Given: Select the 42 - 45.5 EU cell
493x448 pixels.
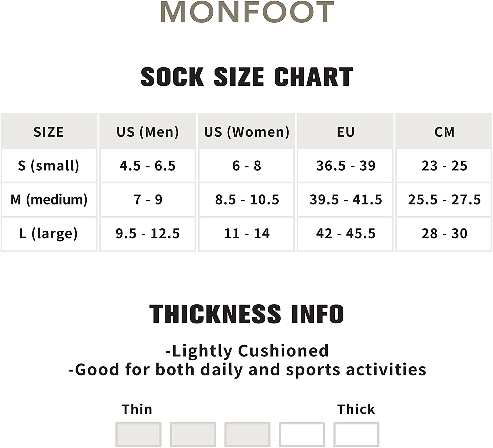Looking at the screenshot, I should tap(345, 233).
